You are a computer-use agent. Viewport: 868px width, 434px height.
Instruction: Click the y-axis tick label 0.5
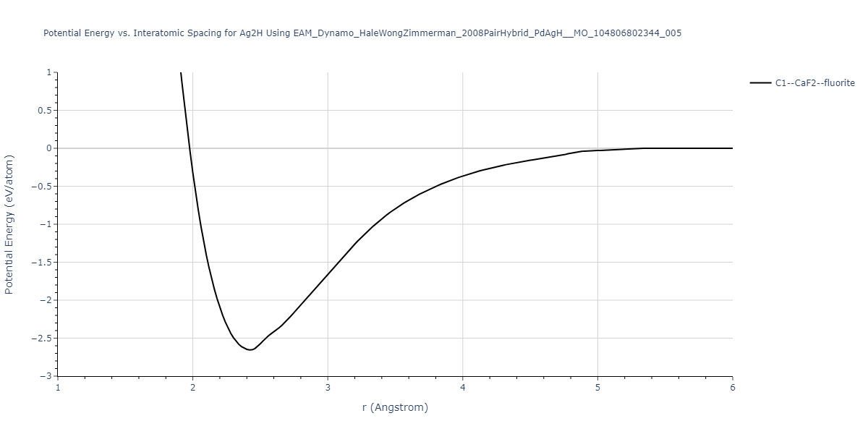(x=45, y=111)
